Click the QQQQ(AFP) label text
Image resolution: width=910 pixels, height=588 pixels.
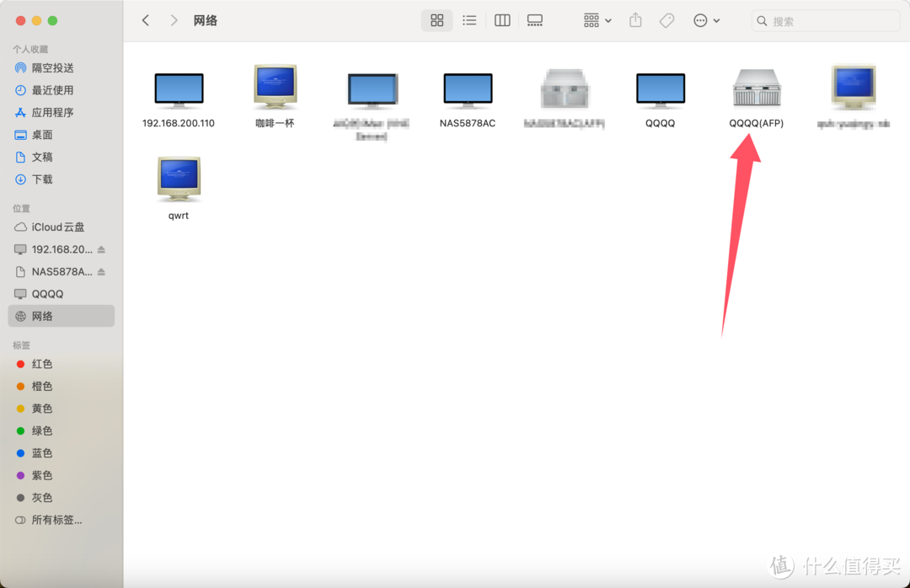pos(756,123)
